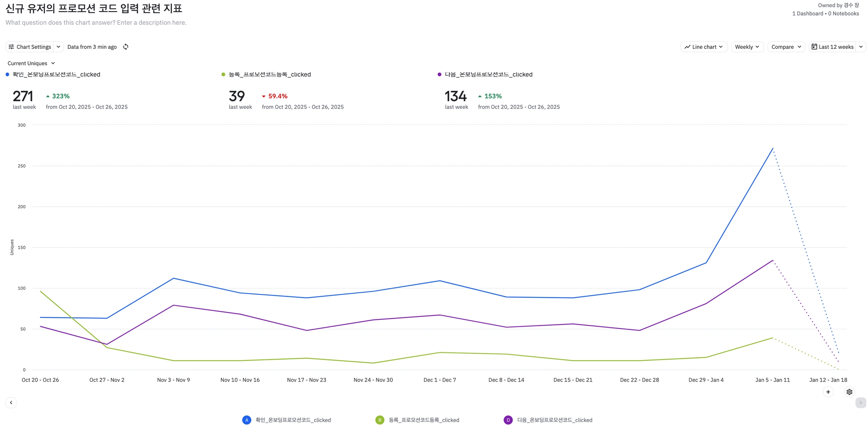Click the green B legend badge
Viewport: 868px width, 430px height.
tap(380, 420)
